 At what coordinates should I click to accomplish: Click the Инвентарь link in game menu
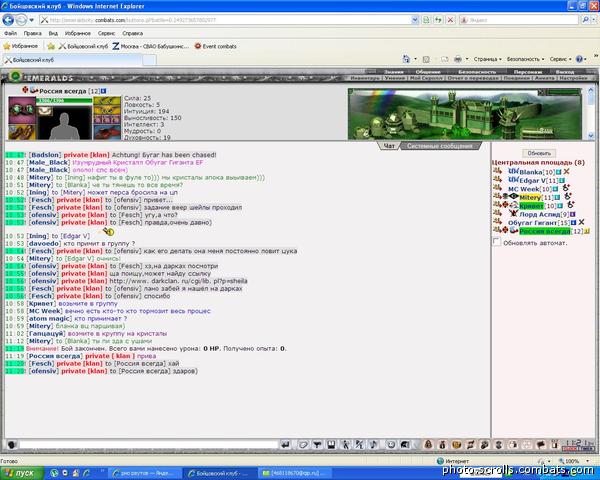pos(365,78)
